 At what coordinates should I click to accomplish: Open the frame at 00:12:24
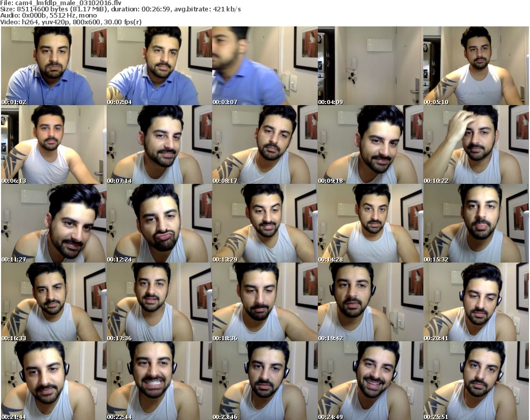click(x=159, y=223)
